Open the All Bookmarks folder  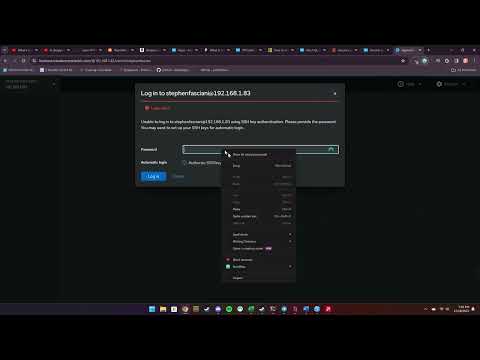tap(464, 70)
